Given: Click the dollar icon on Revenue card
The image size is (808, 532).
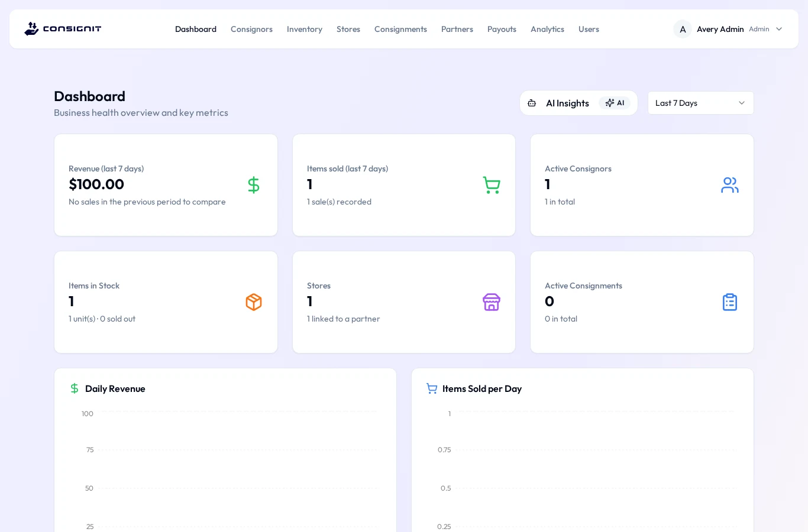Looking at the screenshot, I should pos(254,185).
